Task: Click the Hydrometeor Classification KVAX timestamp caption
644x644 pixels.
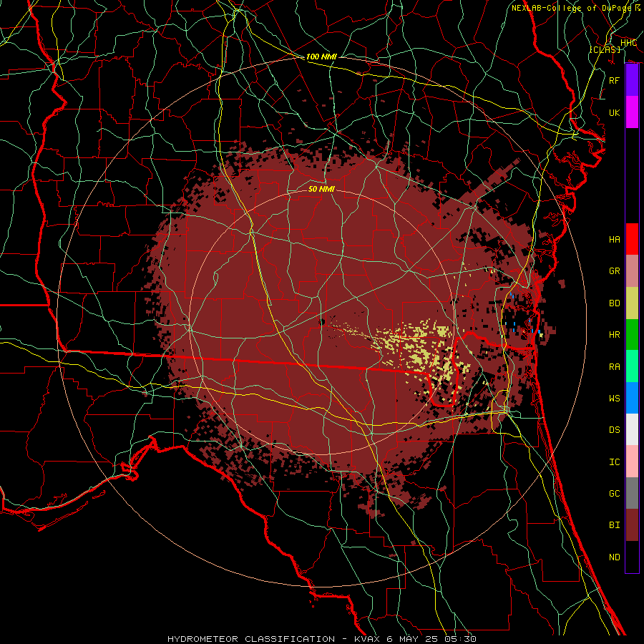Action: point(322,639)
